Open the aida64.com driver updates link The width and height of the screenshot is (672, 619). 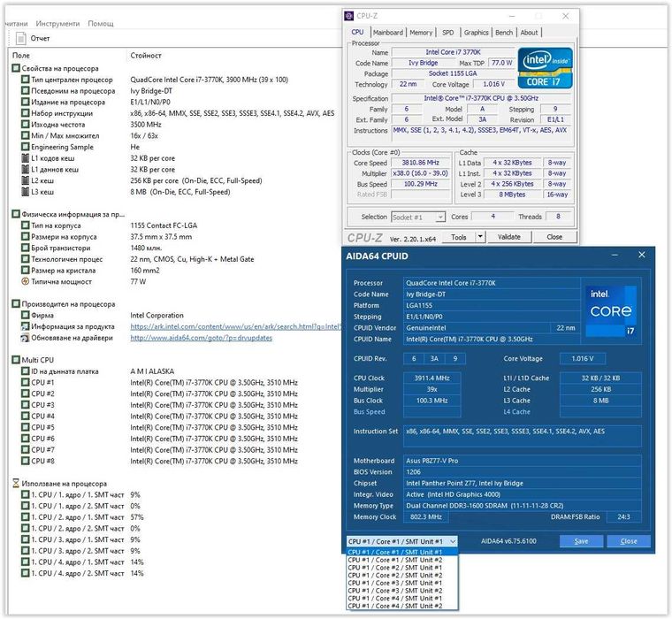[x=201, y=338]
